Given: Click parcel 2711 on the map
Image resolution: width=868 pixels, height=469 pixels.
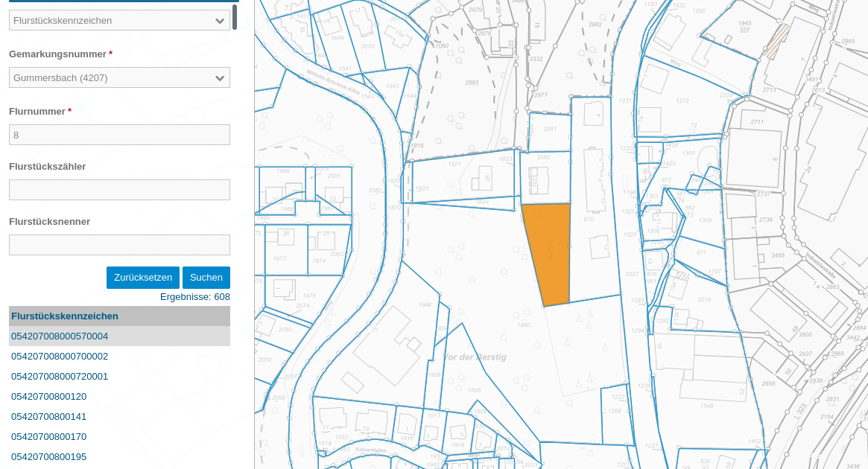Looking at the screenshot, I should point(757,122).
